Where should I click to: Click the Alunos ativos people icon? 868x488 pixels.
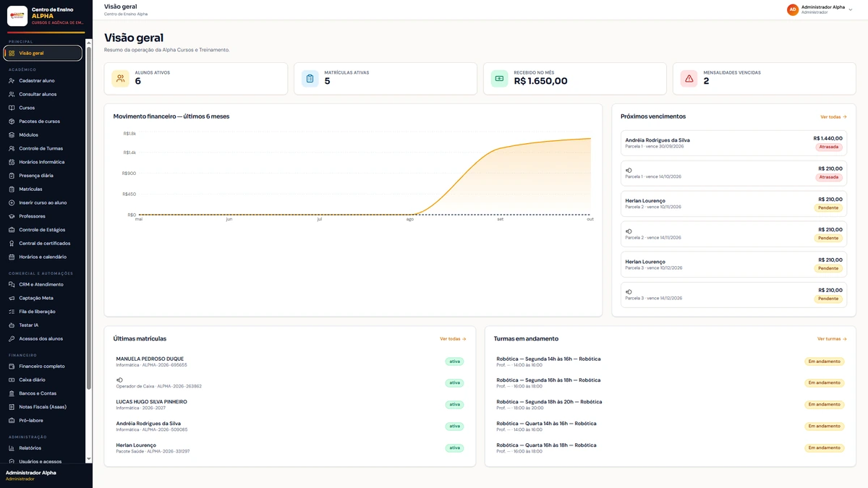120,78
